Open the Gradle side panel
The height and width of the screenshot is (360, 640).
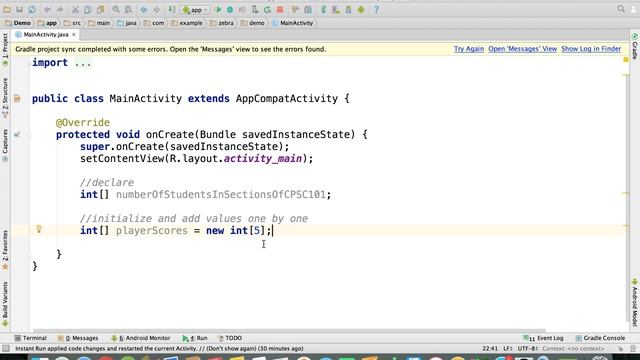[635, 47]
